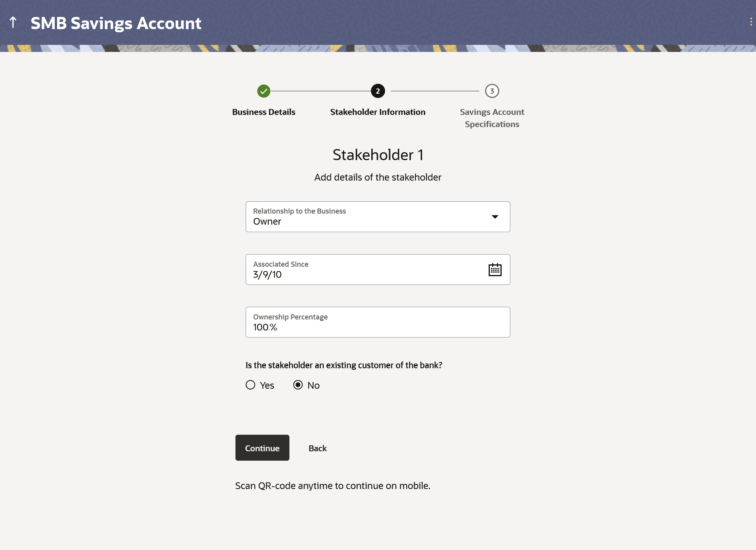This screenshot has width=756, height=550.
Task: Click the Back link
Action: tap(317, 448)
